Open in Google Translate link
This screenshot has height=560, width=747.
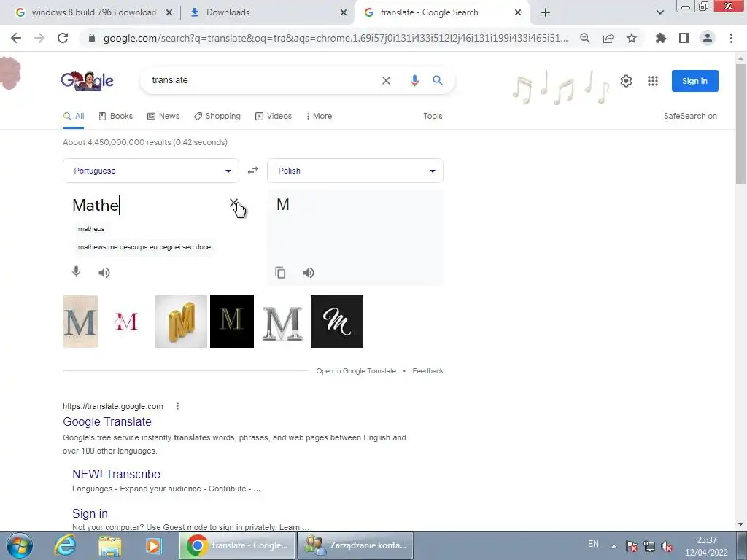click(x=356, y=371)
